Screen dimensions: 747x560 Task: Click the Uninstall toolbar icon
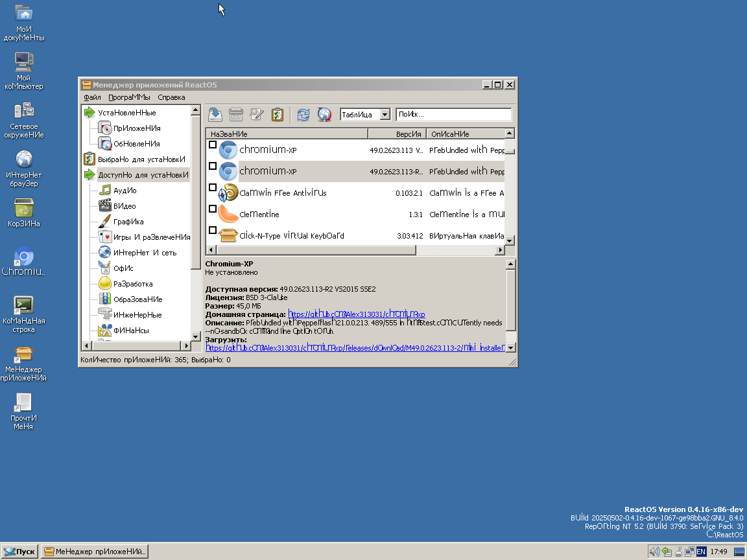236,114
